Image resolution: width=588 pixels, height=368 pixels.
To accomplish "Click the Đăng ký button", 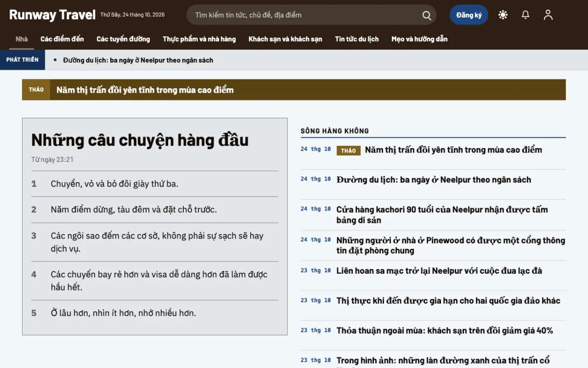I will [469, 15].
